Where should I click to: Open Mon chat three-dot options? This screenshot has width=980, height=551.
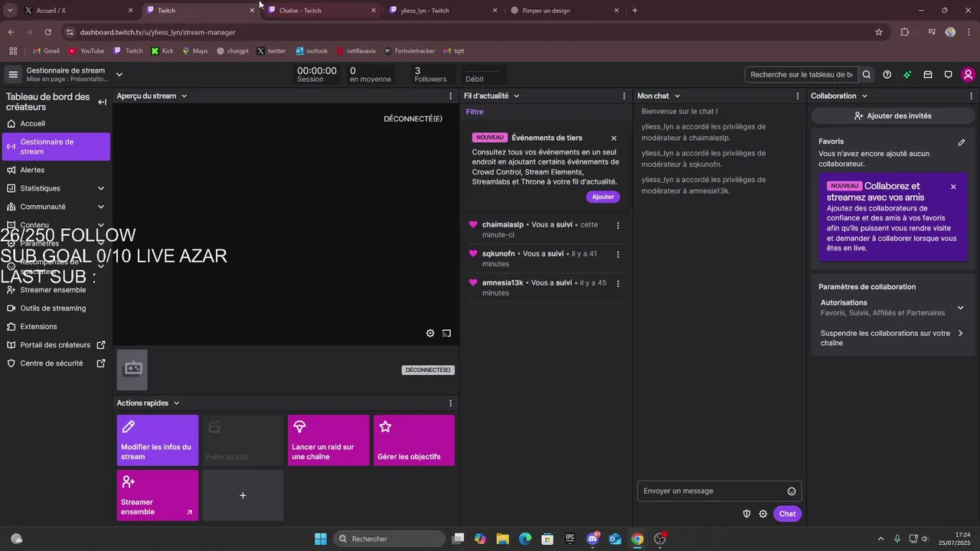click(798, 96)
